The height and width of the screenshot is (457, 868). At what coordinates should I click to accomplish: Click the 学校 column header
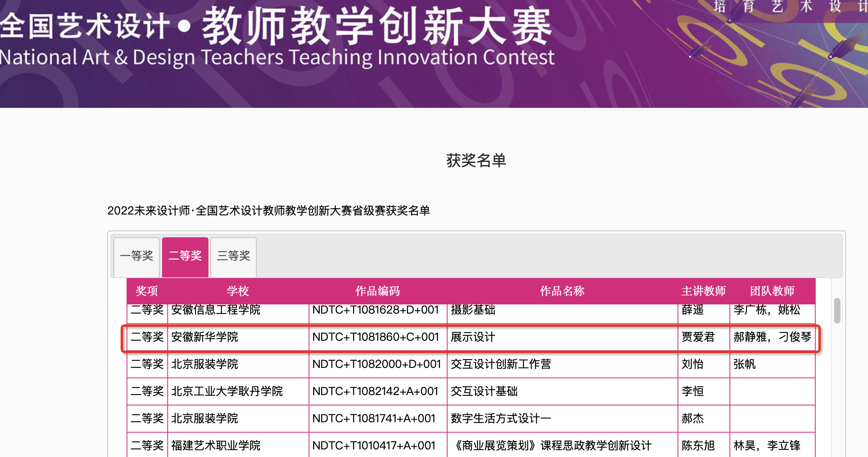pos(238,291)
